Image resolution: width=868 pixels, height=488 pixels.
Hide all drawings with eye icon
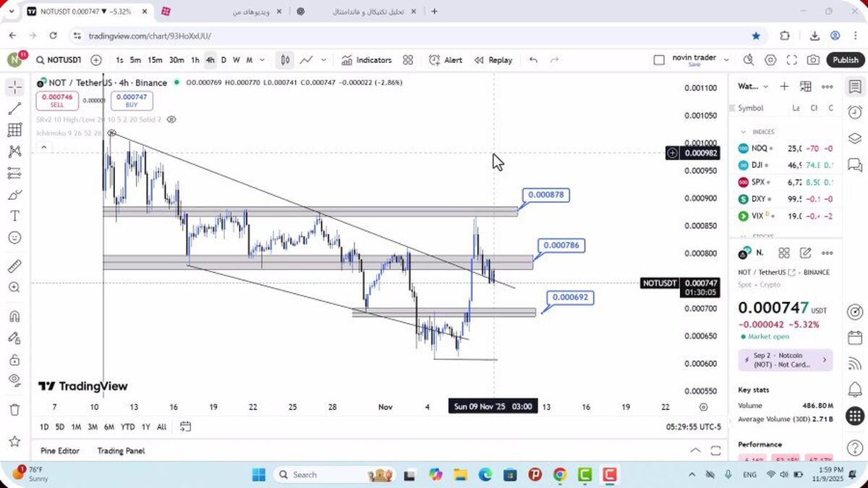pos(14,380)
